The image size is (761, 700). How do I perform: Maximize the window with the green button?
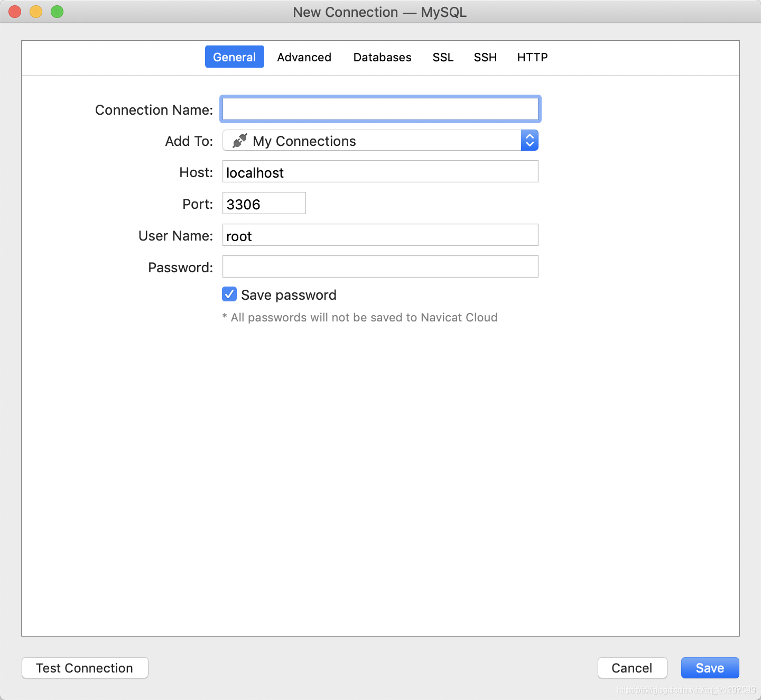(57, 12)
